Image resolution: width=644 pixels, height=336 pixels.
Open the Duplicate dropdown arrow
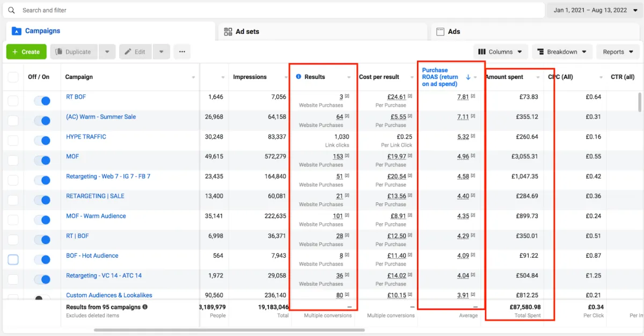(107, 52)
